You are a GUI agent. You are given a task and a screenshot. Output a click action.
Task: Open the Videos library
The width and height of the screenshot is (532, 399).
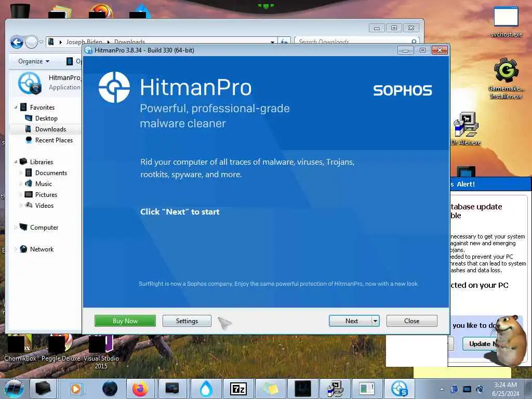point(44,206)
